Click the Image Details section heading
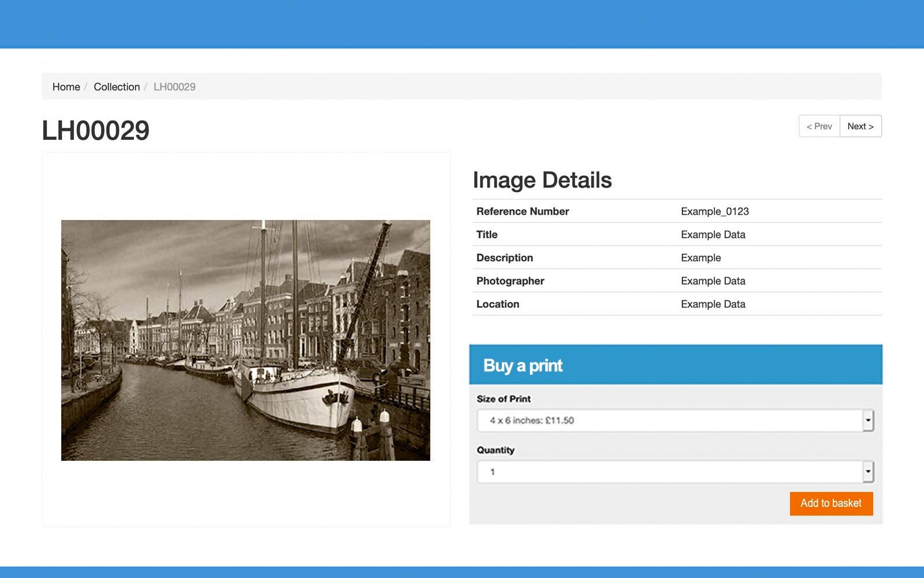 click(x=542, y=180)
